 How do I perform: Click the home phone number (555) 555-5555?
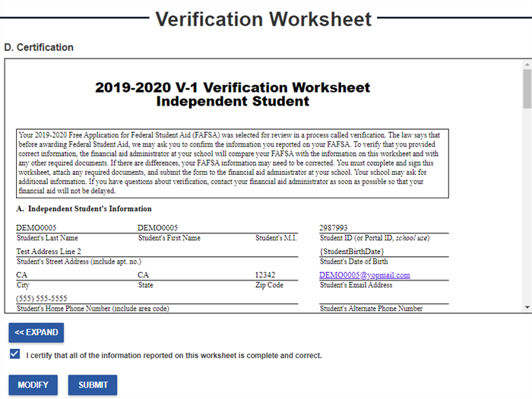pyautogui.click(x=42, y=299)
